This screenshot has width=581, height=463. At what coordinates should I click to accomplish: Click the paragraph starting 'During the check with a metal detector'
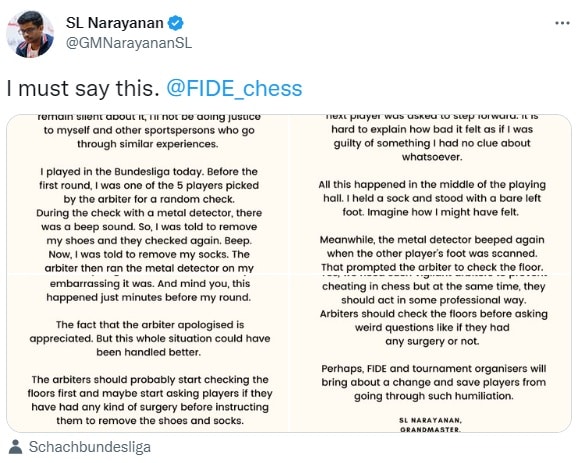point(149,240)
